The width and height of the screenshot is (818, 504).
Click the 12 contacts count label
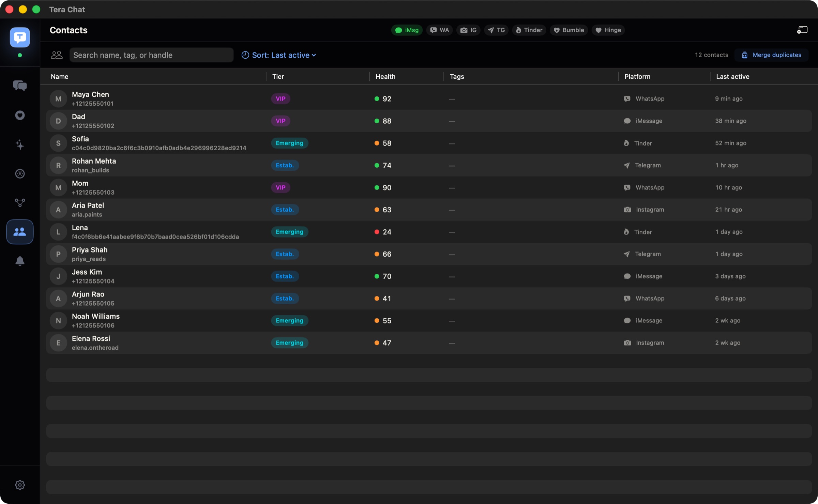coord(711,55)
